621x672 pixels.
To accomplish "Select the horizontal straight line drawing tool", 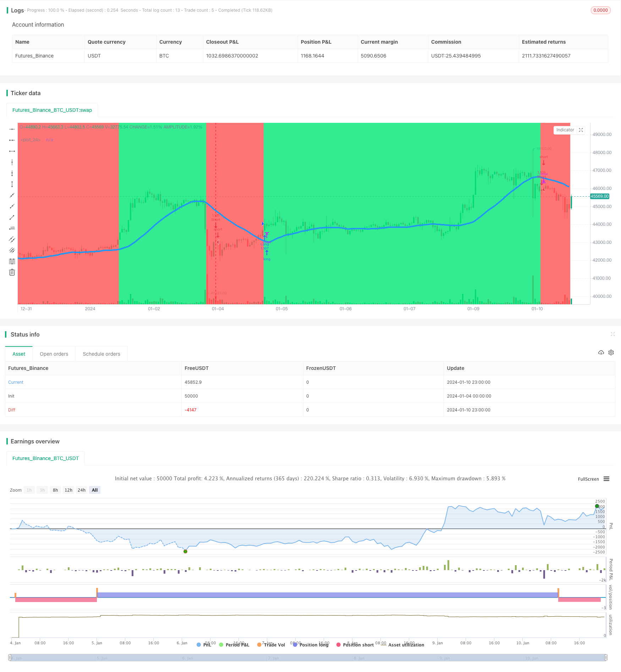I will point(12,129).
